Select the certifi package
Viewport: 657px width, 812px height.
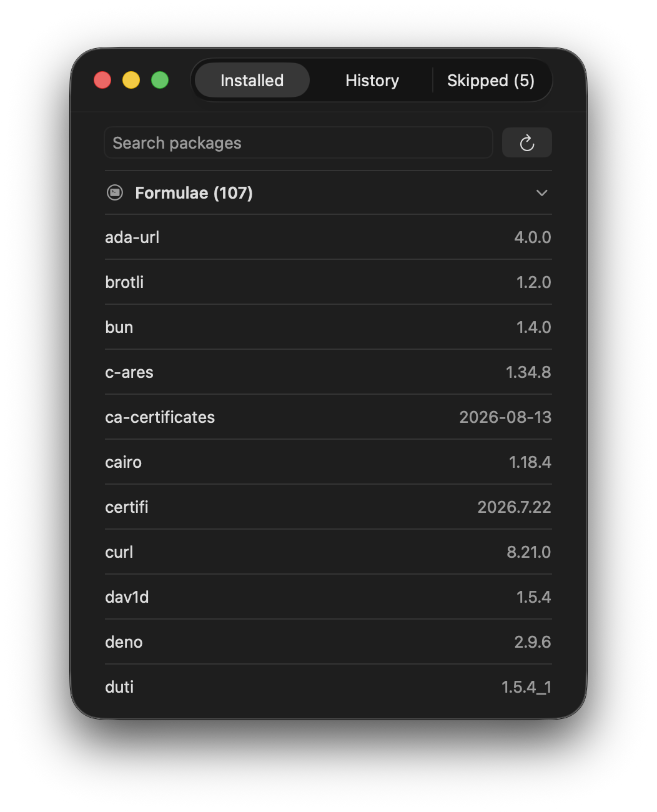click(328, 507)
